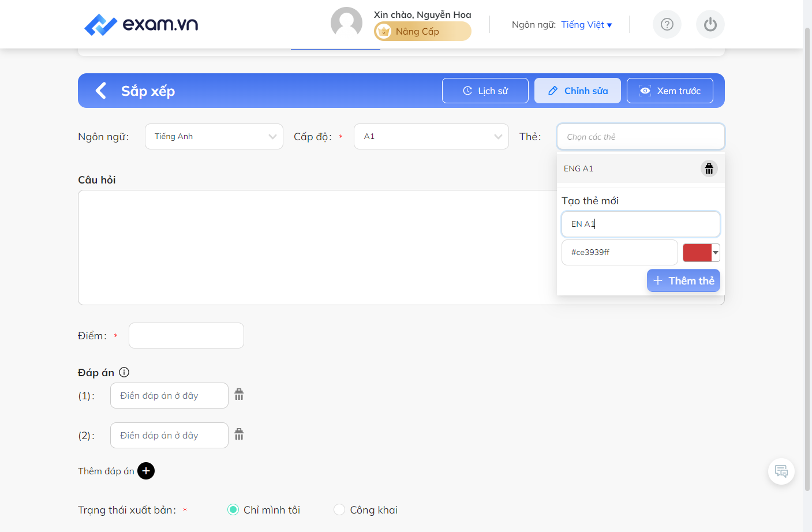Click the help question mark icon
Screen dimensions: 812x532
(667, 24)
